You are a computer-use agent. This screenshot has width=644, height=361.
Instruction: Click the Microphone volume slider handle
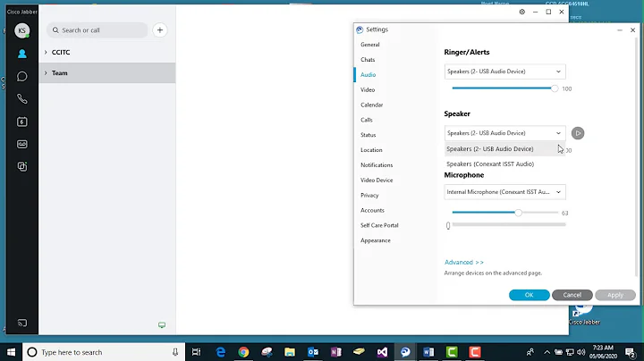point(518,213)
